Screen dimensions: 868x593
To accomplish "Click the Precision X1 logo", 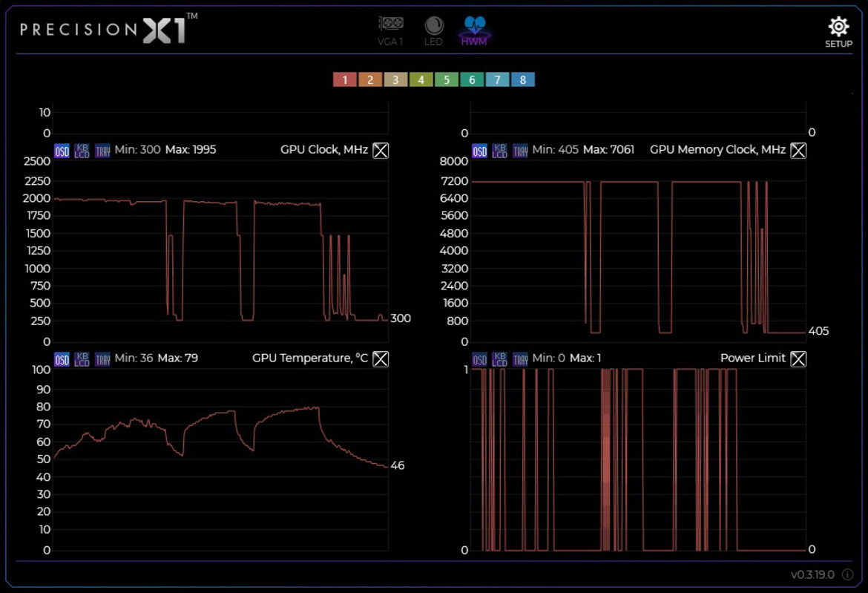I will (109, 29).
